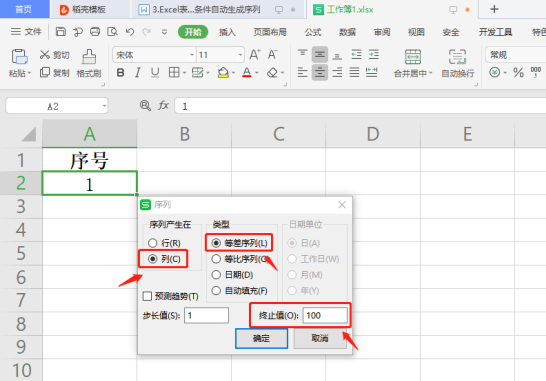Open Print Preview icon

click(x=112, y=32)
